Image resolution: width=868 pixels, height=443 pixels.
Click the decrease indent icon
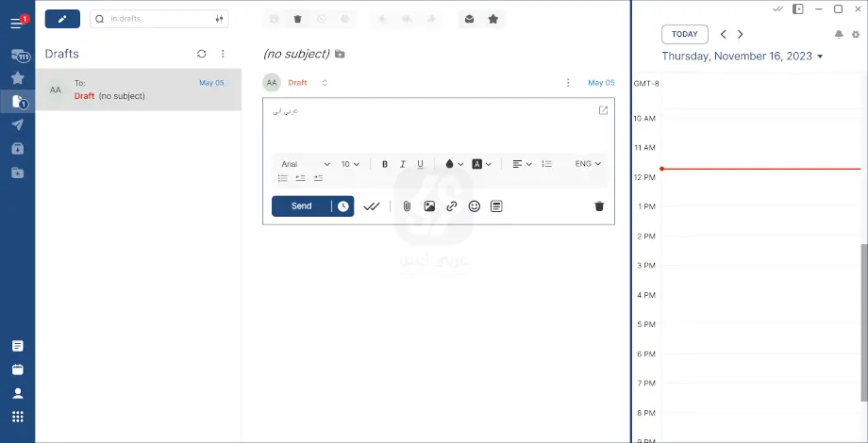tap(301, 178)
